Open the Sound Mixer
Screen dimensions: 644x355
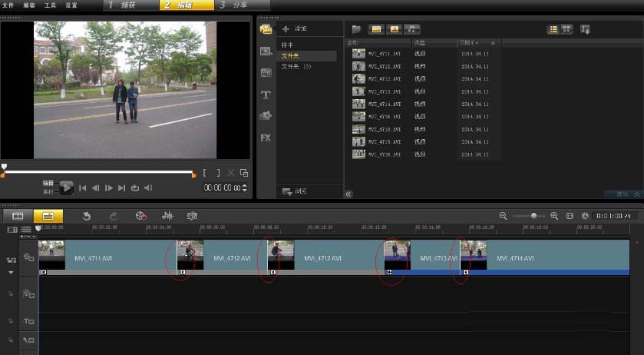167,216
